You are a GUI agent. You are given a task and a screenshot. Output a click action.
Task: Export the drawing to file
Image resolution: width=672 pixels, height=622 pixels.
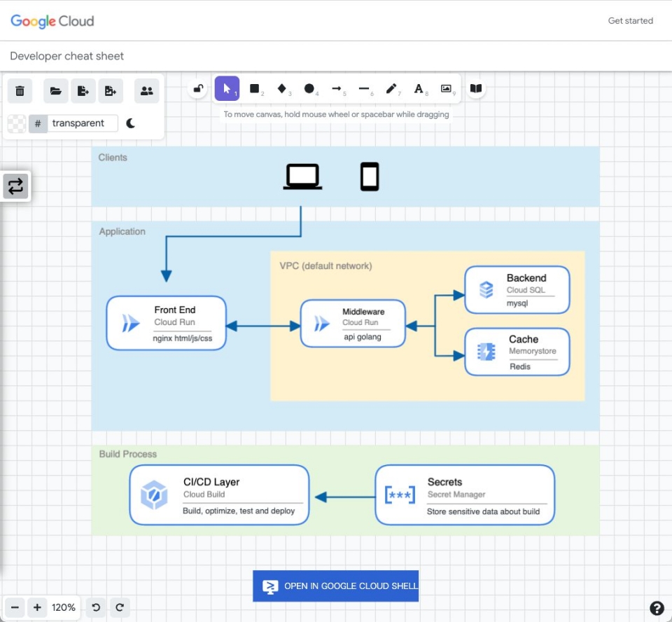[x=83, y=90]
